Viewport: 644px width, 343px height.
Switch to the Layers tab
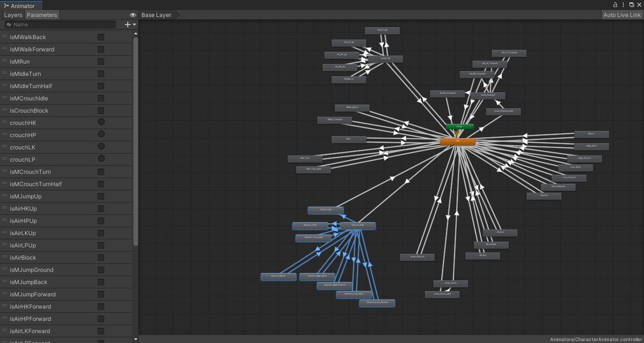click(x=13, y=15)
